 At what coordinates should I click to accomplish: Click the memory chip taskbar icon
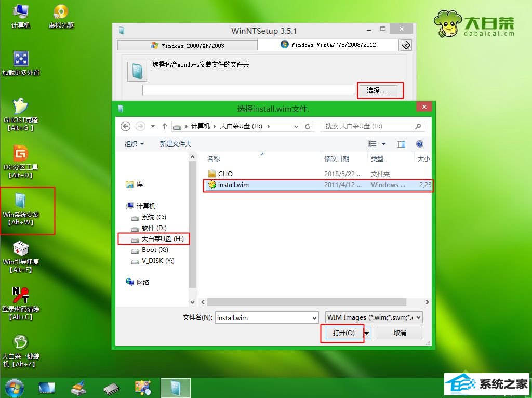coord(111,389)
